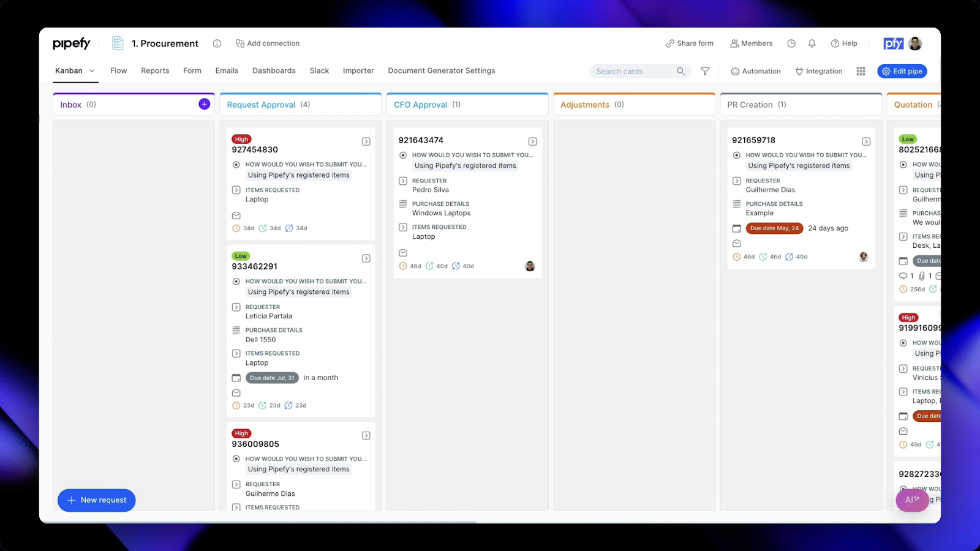Switch to the Form tab
Image resolution: width=980 pixels, height=551 pixels.
pos(192,70)
